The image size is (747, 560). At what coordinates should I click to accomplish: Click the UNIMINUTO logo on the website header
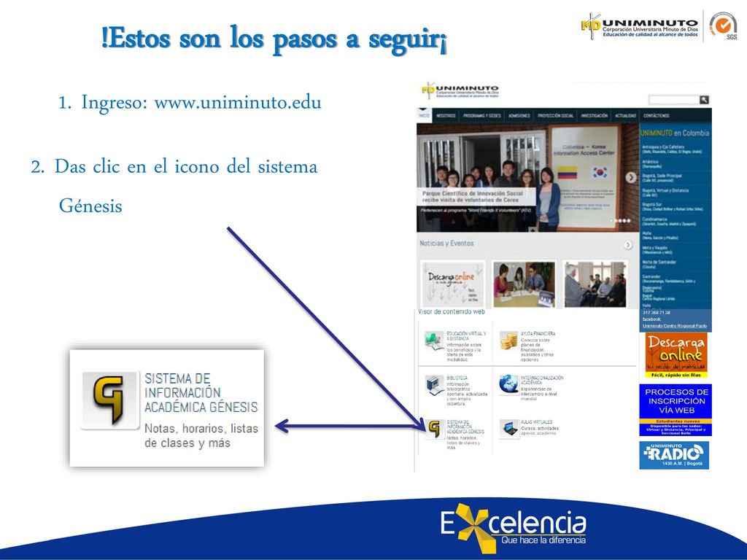[x=460, y=90]
